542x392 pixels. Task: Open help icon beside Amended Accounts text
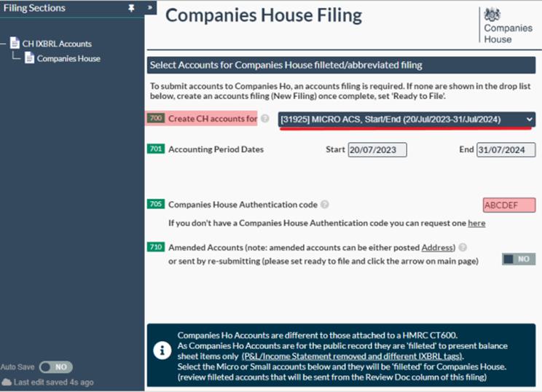coord(463,247)
